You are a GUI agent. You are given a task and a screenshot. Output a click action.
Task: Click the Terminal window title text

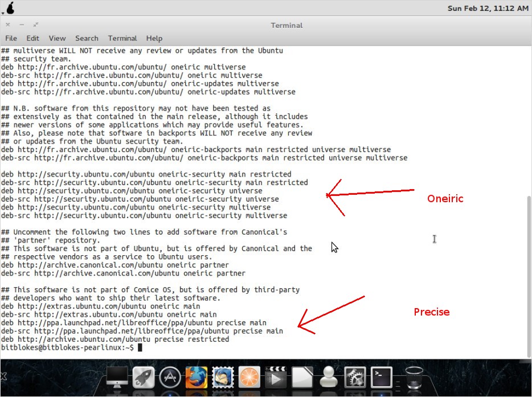[x=287, y=26]
